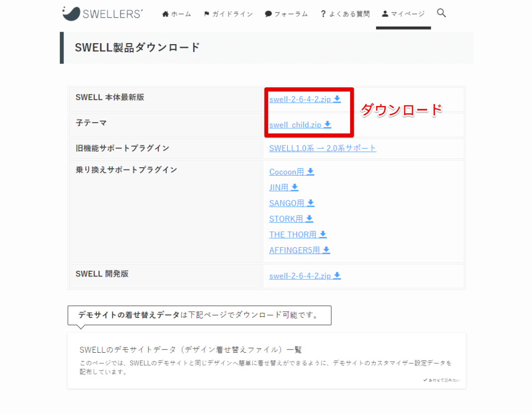This screenshot has width=532, height=414.
Task: Download THE THOR用 plugin
Action: [298, 234]
